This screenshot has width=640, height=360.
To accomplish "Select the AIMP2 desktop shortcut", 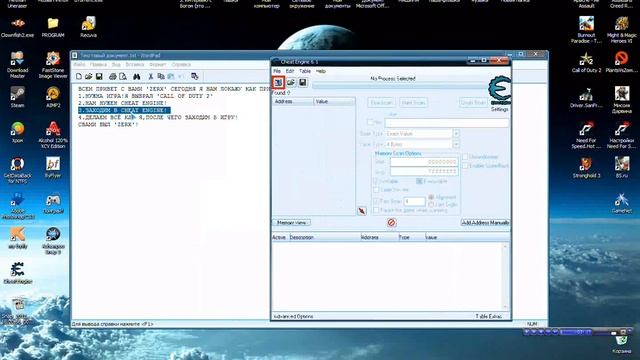I will (x=53, y=97).
